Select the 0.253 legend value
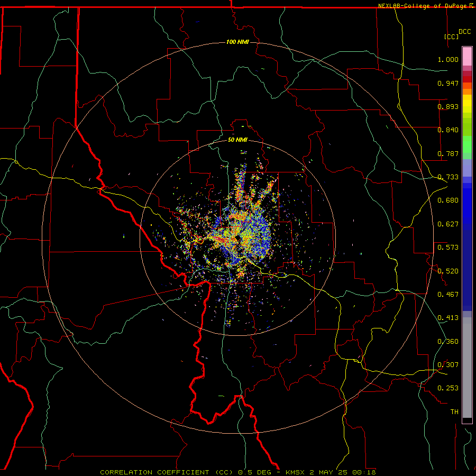The height and width of the screenshot is (476, 476). coord(448,388)
